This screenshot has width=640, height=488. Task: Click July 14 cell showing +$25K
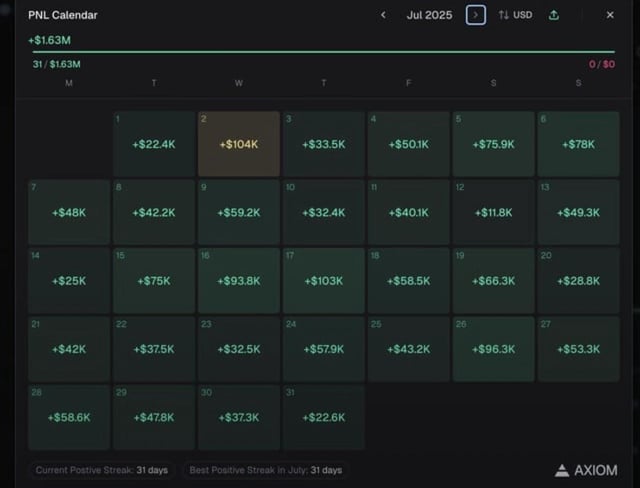click(69, 281)
